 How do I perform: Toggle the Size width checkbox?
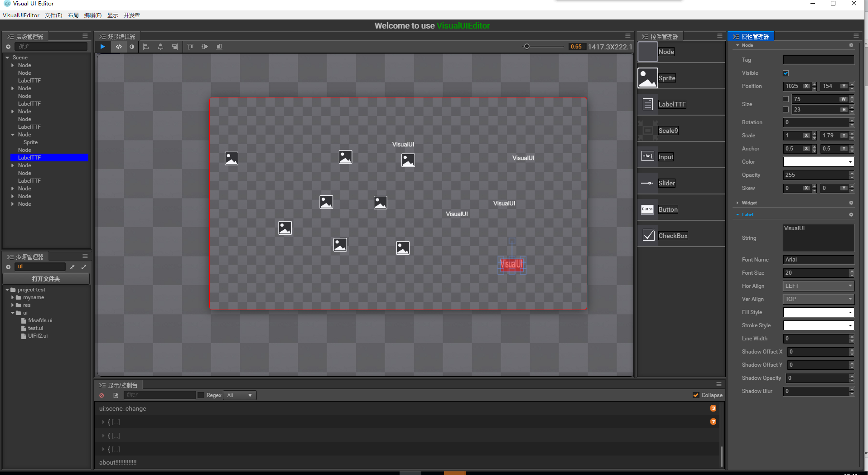pos(786,99)
